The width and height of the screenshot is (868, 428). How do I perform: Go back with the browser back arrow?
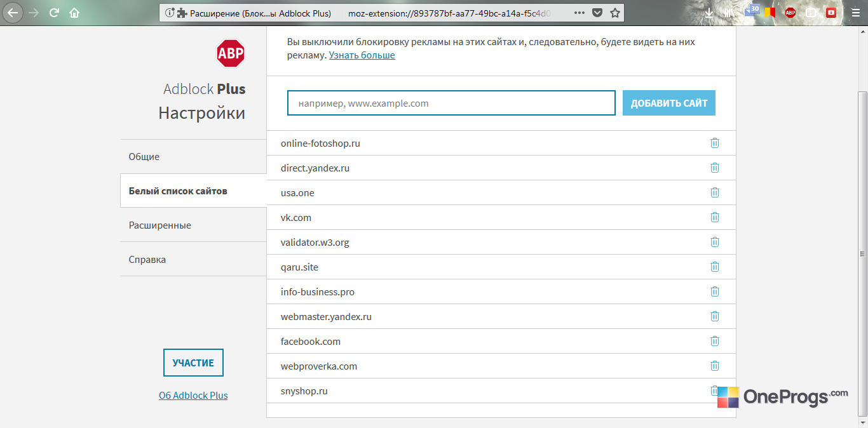point(12,12)
